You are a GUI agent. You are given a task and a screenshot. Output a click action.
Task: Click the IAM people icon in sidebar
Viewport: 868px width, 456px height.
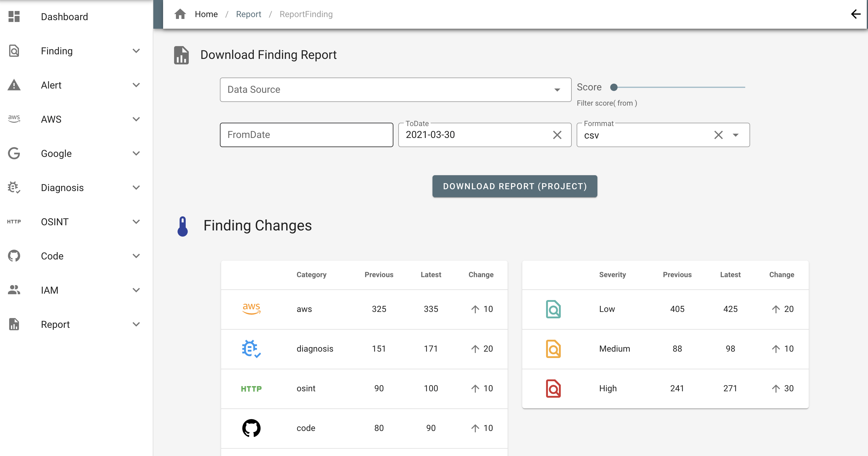pyautogui.click(x=14, y=290)
